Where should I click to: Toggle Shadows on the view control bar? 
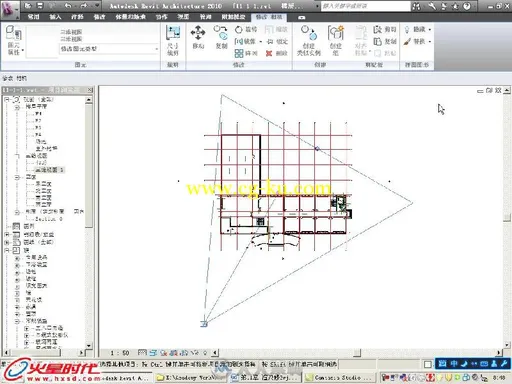coord(164,352)
